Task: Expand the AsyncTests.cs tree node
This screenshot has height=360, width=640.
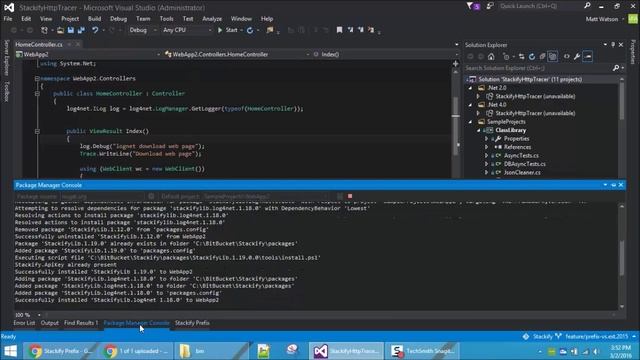Action: tap(486, 156)
